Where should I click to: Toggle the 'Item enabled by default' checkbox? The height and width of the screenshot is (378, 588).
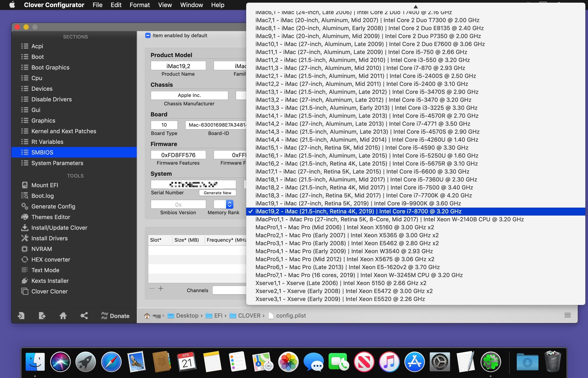click(148, 35)
